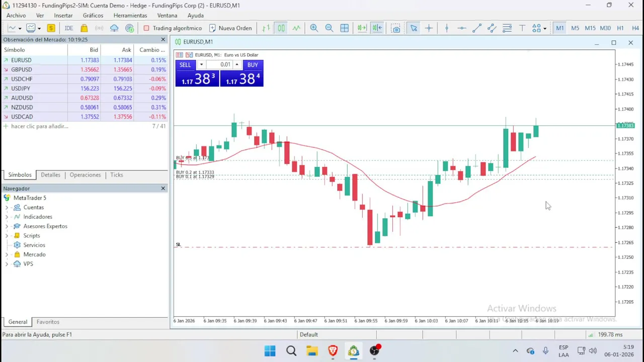
Task: Open the Gráficos menu
Action: click(93, 16)
